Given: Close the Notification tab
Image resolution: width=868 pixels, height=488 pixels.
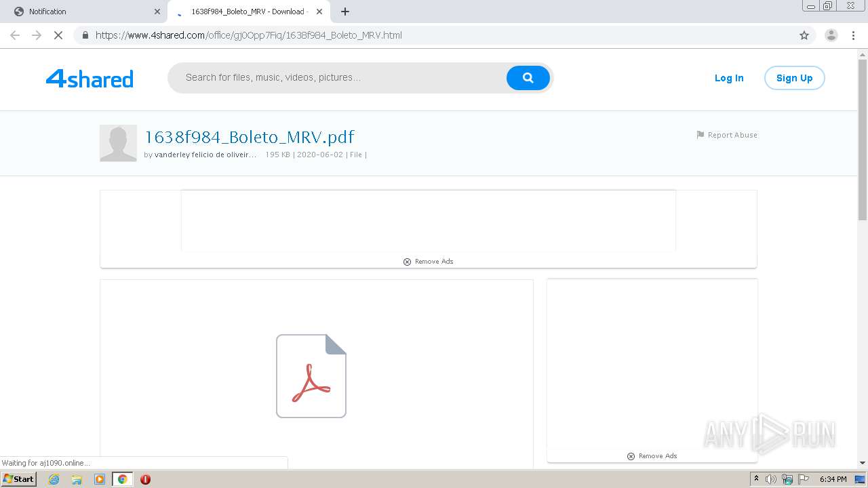Looking at the screenshot, I should [157, 12].
